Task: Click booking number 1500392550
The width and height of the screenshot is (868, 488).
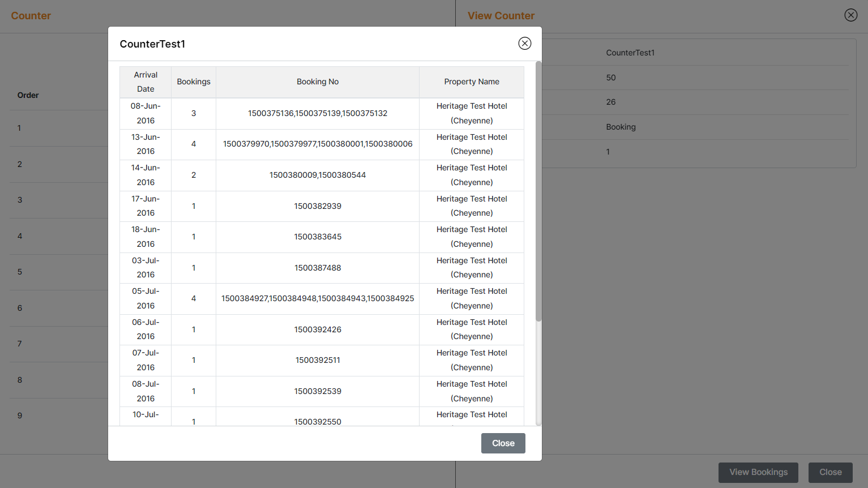Action: 318,421
